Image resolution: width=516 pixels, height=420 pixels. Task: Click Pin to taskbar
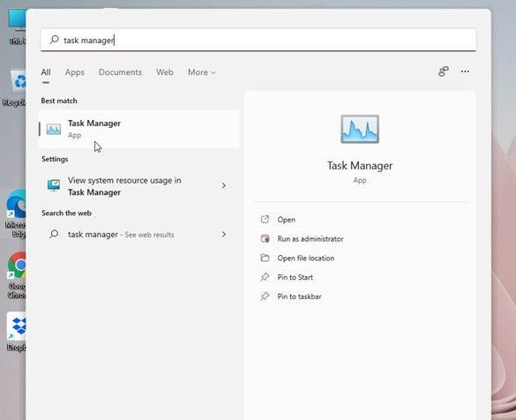click(299, 296)
